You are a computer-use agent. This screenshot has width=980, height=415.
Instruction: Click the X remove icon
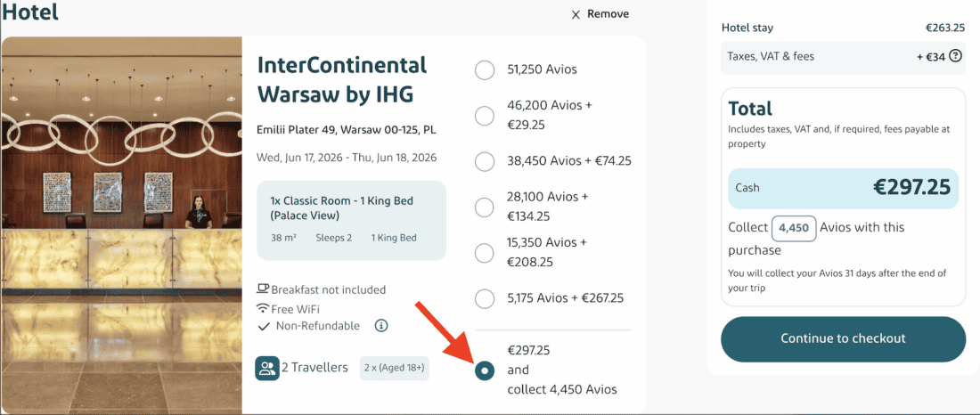point(576,14)
